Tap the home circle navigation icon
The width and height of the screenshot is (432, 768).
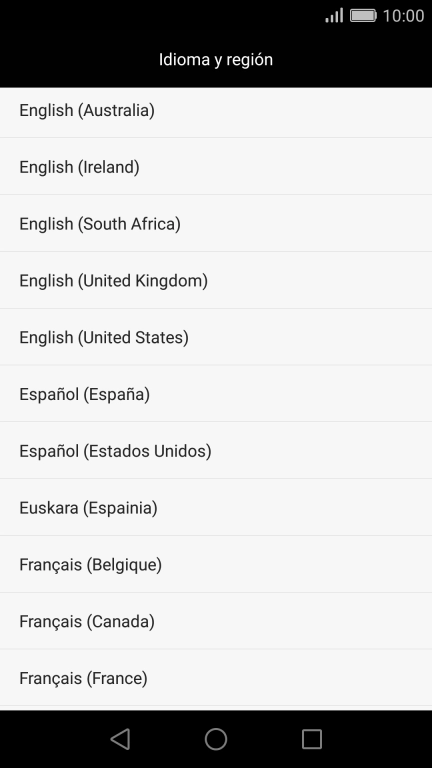pos(216,739)
